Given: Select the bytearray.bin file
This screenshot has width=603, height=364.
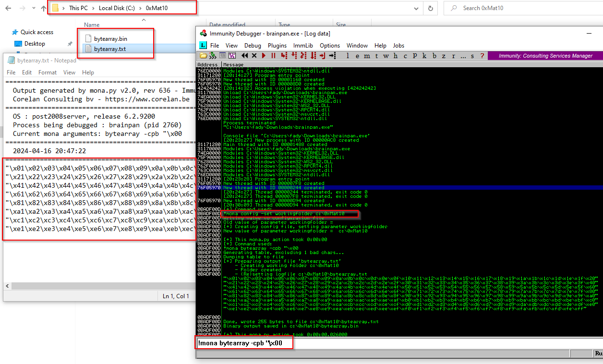Looking at the screenshot, I should [x=110, y=38].
